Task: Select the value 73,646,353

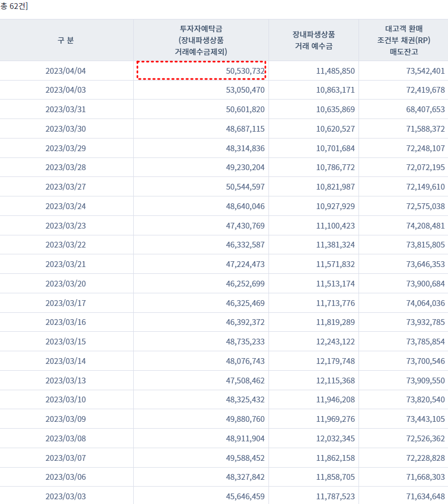Action: (425, 264)
